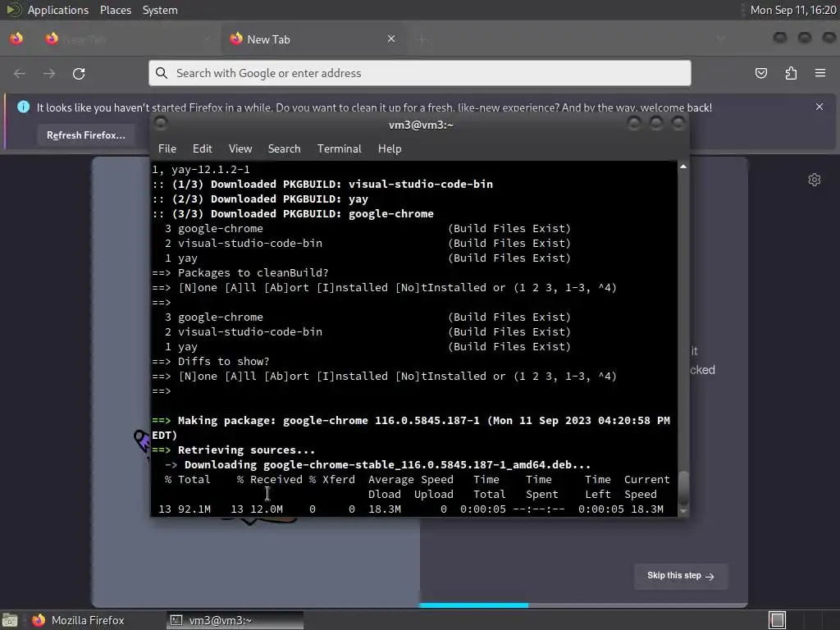Switch to vm3@vm3:~ terminal in taskbar

235,620
